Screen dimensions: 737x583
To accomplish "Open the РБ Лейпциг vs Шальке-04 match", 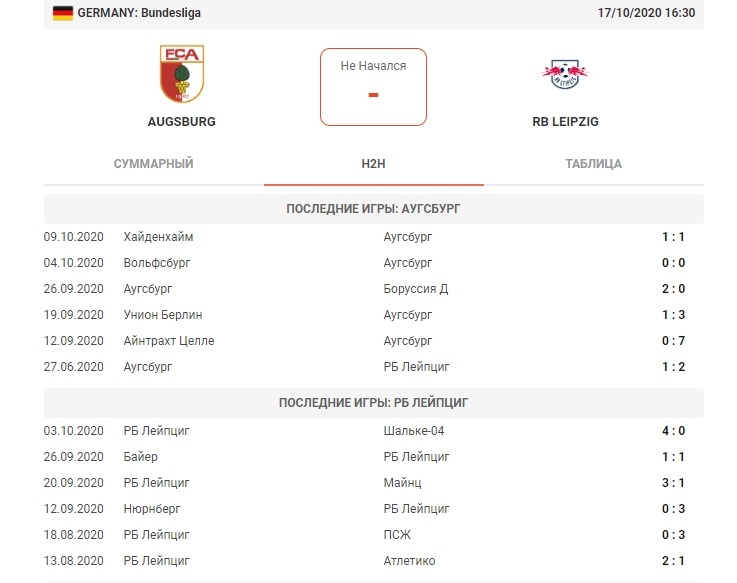I will 373,431.
